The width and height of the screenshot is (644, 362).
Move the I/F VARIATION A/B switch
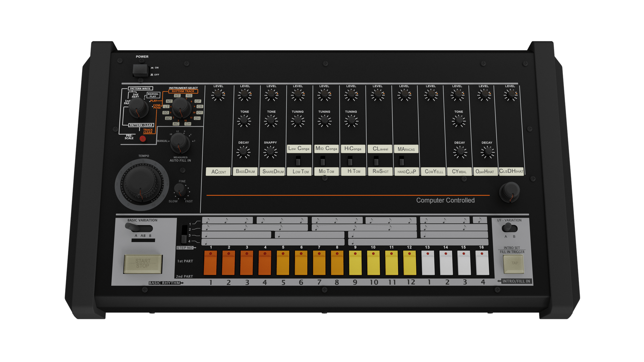(x=509, y=227)
